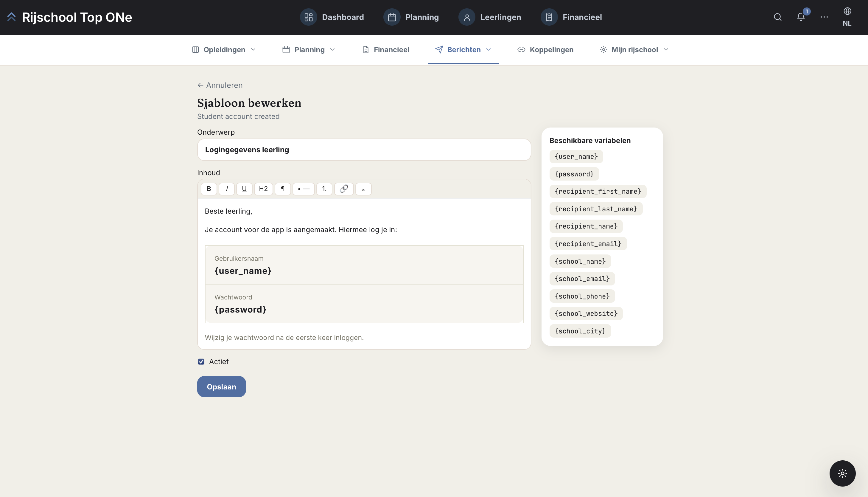Click the Student account created subtitle

click(238, 117)
